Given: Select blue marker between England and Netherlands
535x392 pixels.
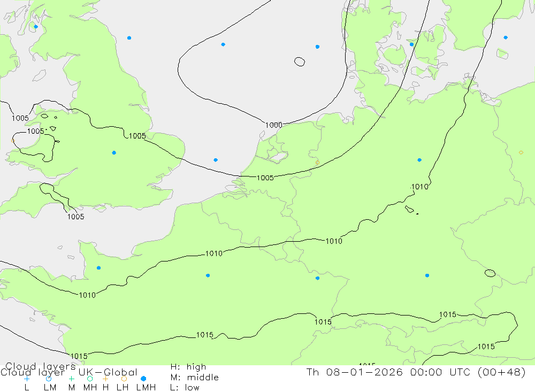Looking at the screenshot, I should coord(216,160).
